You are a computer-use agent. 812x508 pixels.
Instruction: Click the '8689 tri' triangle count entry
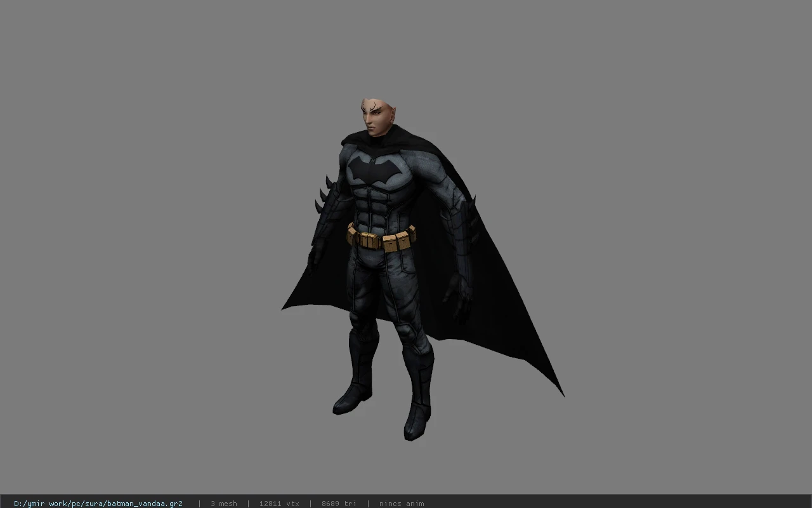pyautogui.click(x=339, y=504)
